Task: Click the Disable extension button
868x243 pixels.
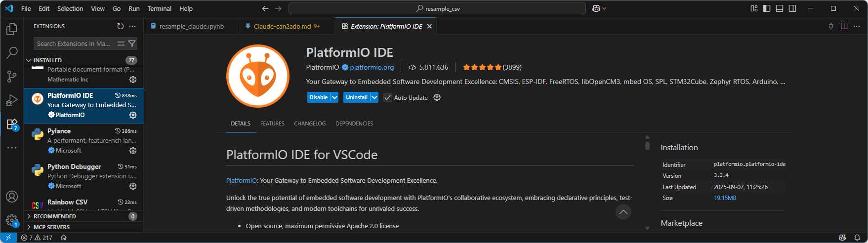Action: coord(319,97)
